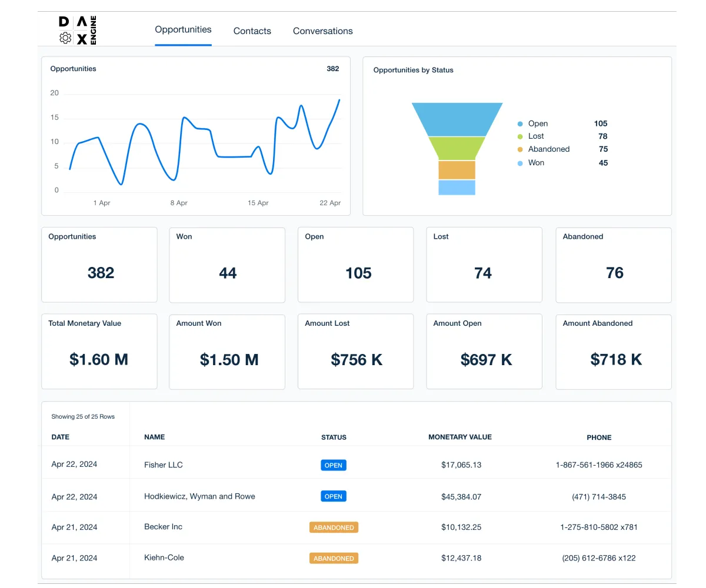Viewport: 706px width, 588px height.
Task: Click the Opportunities by Status title
Action: tap(414, 70)
